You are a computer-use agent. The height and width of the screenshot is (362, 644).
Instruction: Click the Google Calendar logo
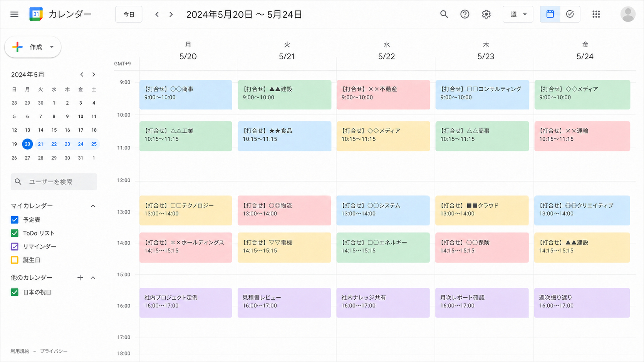pyautogui.click(x=36, y=14)
